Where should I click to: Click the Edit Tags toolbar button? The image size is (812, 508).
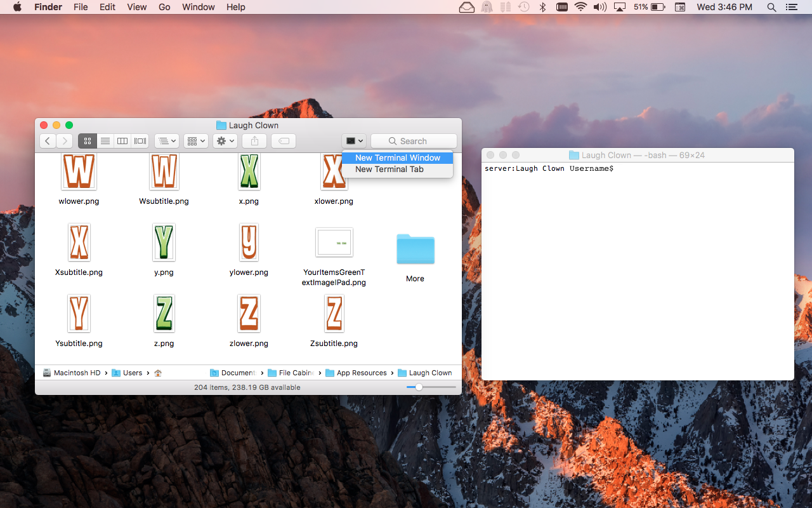click(284, 141)
